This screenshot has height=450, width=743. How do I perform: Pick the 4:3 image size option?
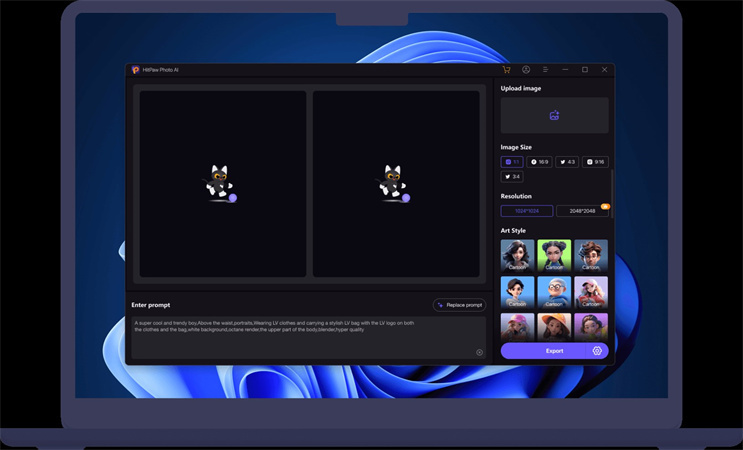coord(567,162)
